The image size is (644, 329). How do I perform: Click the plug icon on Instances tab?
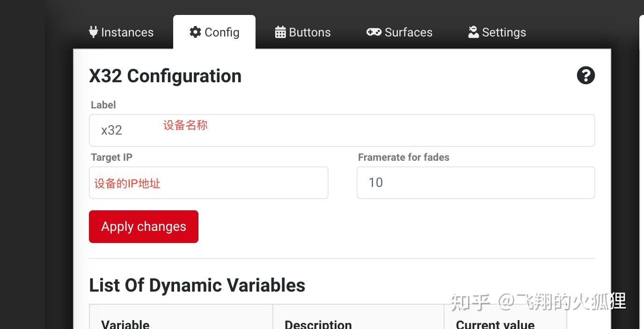click(93, 32)
